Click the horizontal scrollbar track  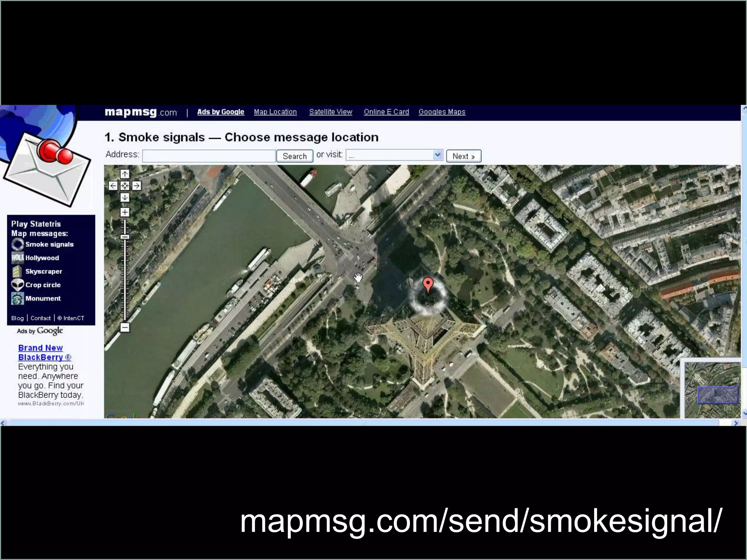pos(363,423)
